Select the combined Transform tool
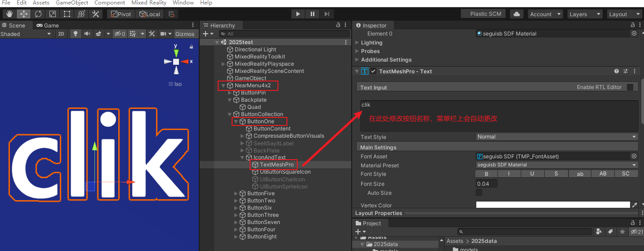Screen dimensions: 644x251 (81, 14)
